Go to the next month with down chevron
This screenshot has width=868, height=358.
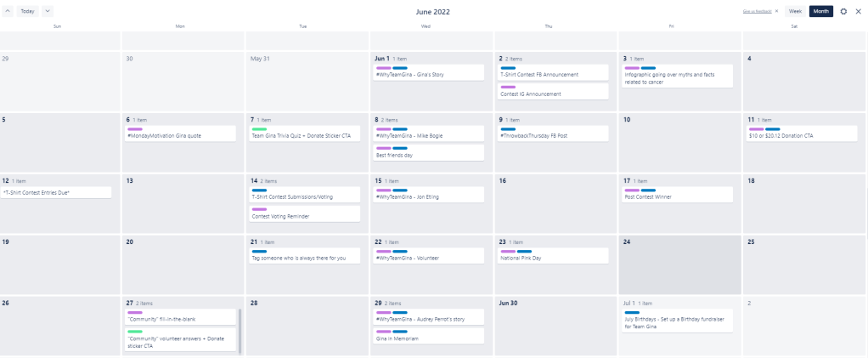point(47,11)
